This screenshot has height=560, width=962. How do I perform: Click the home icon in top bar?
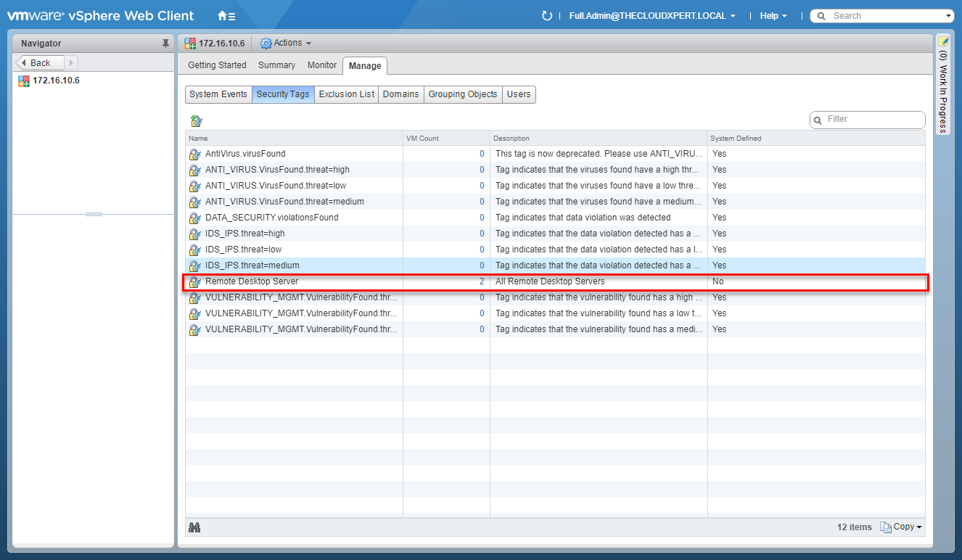(x=226, y=16)
